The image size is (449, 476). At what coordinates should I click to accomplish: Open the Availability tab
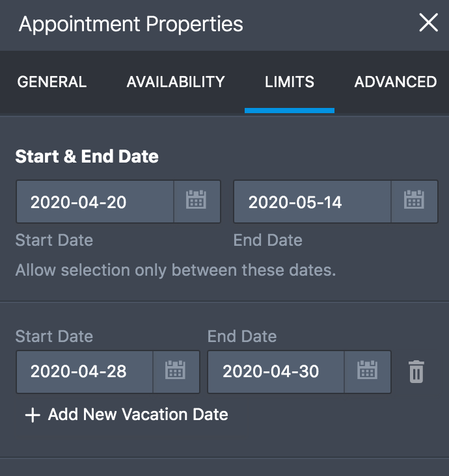pos(176,82)
